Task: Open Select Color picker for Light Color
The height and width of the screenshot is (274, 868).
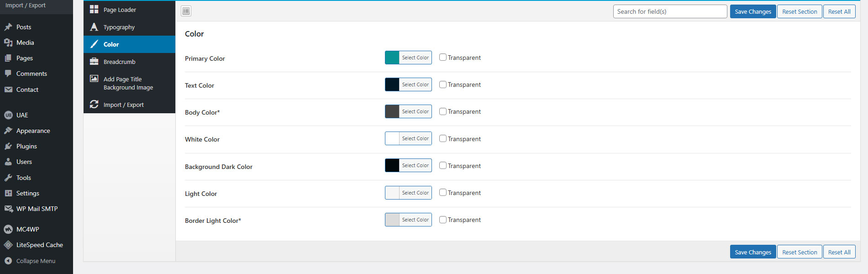Action: 415,193
